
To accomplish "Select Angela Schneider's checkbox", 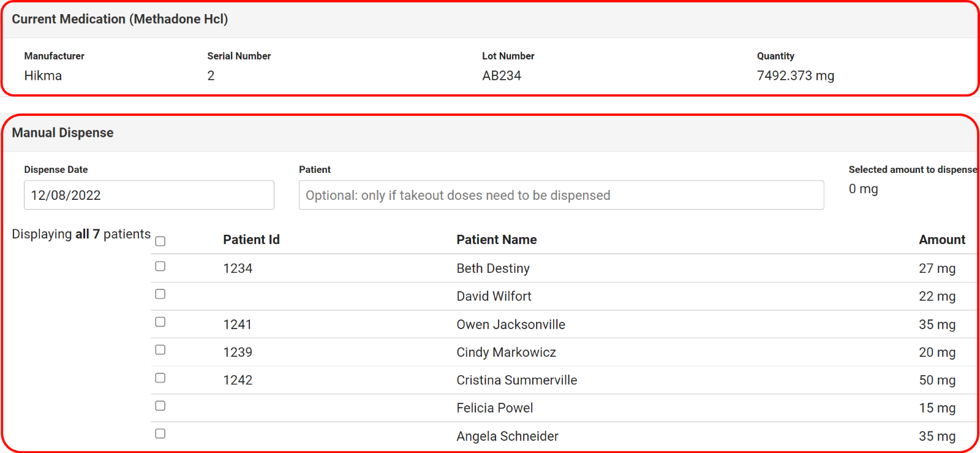I will point(160,433).
